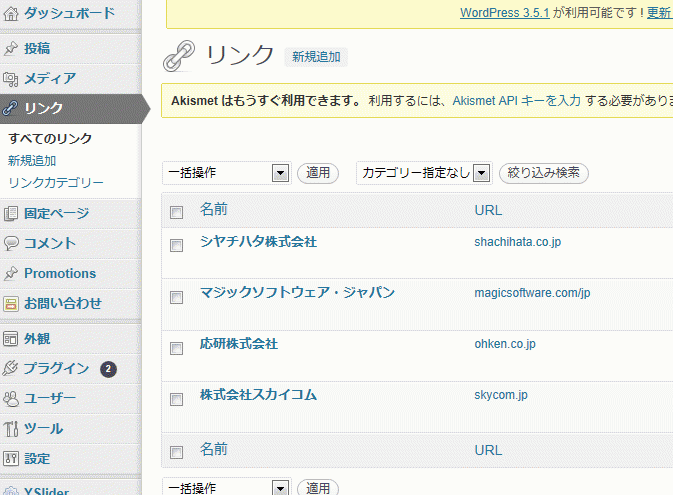Viewport: 673px width, 495px height.
Task: Click the tools icon beside ツール
Action: [11, 428]
